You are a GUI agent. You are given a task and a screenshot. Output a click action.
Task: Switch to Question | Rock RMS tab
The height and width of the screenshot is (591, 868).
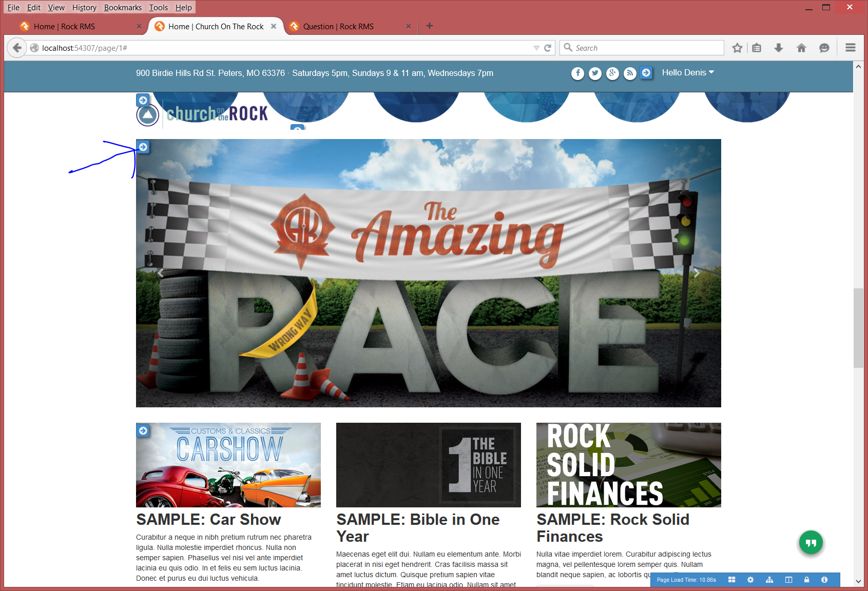tap(338, 26)
